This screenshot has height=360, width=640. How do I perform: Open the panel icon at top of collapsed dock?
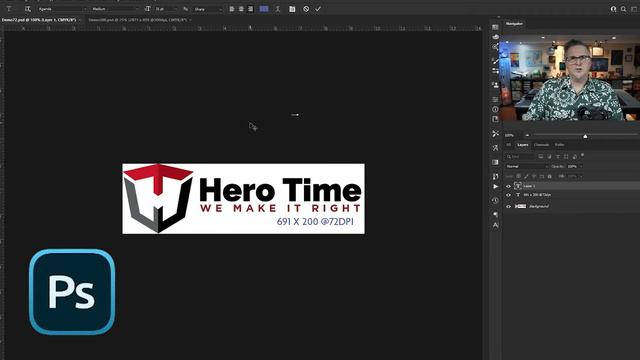tap(495, 27)
